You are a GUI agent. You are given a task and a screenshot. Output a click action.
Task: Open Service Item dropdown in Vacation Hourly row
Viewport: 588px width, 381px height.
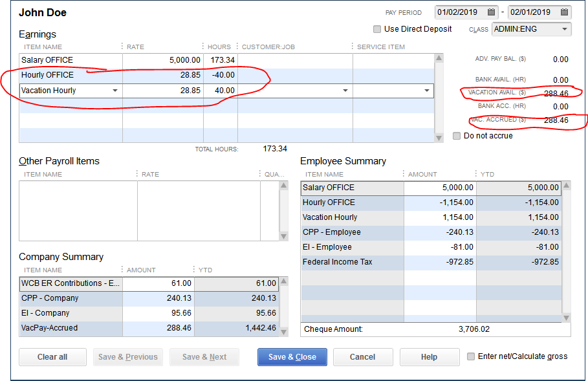click(426, 91)
